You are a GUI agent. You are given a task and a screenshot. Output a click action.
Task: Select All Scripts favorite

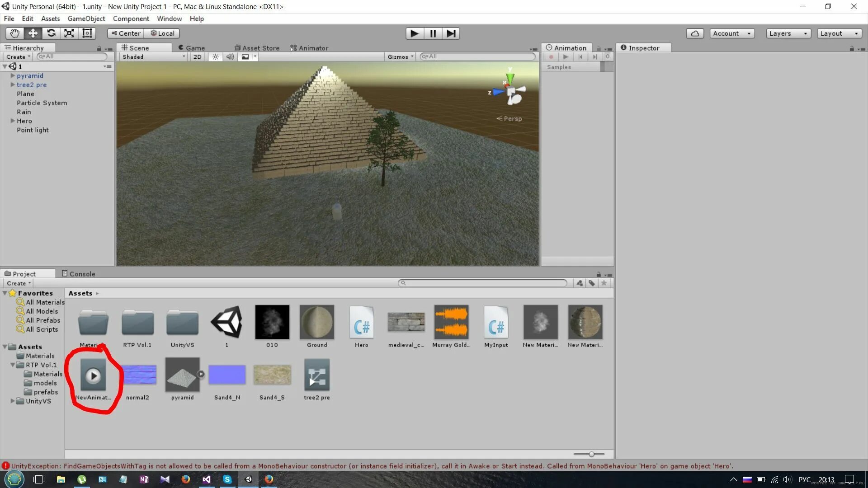(38, 329)
